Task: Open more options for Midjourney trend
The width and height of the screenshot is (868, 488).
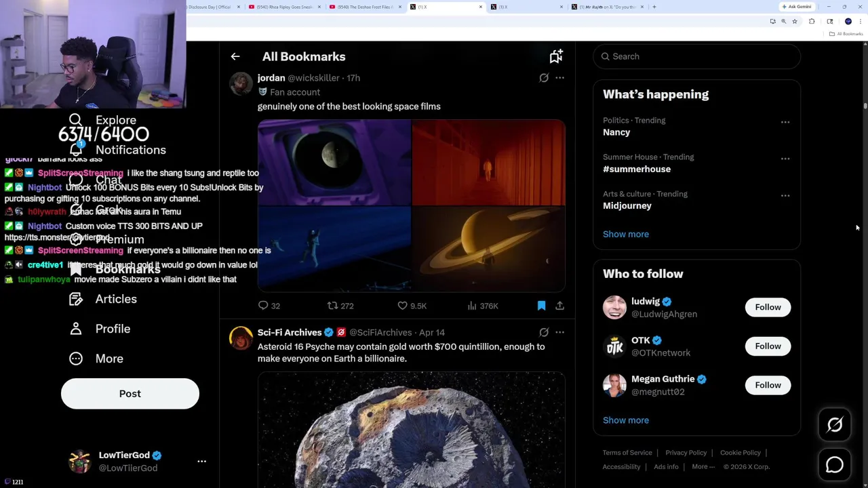Action: pos(785,195)
